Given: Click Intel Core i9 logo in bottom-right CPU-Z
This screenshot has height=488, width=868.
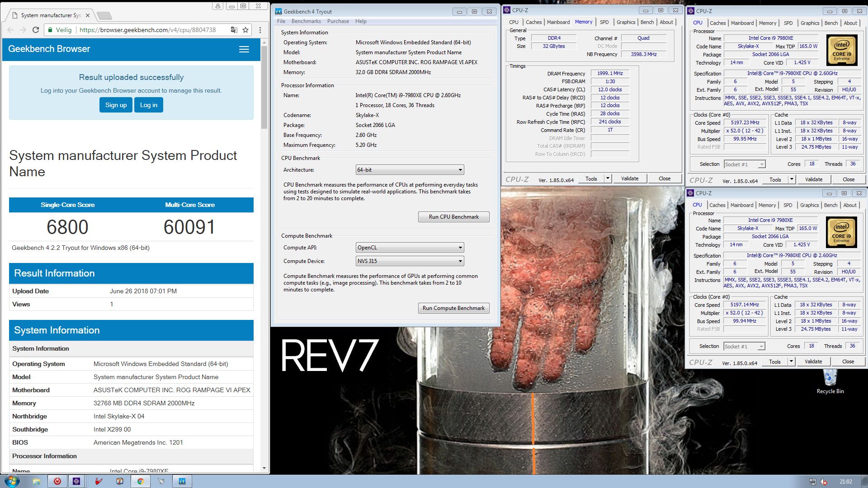Looking at the screenshot, I should pyautogui.click(x=841, y=232).
